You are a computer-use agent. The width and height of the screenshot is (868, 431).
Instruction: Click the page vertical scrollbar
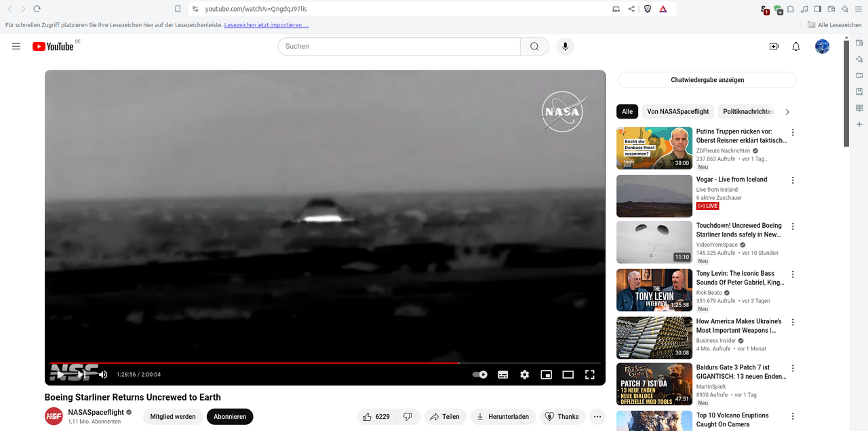click(x=846, y=94)
